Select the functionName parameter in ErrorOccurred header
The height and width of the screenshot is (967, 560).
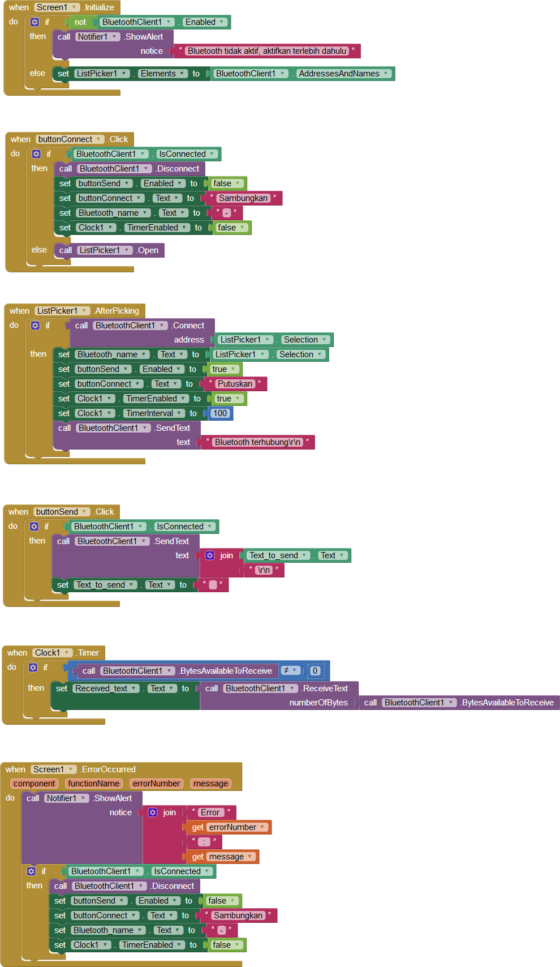coord(93,784)
